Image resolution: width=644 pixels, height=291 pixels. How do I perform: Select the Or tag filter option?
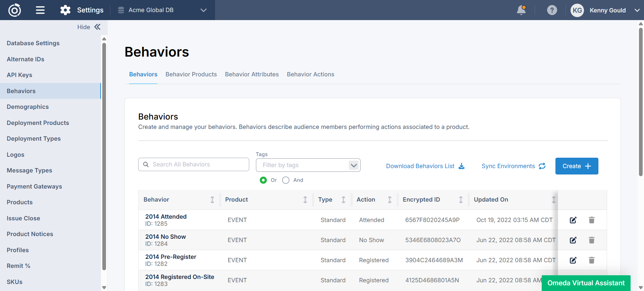263,180
